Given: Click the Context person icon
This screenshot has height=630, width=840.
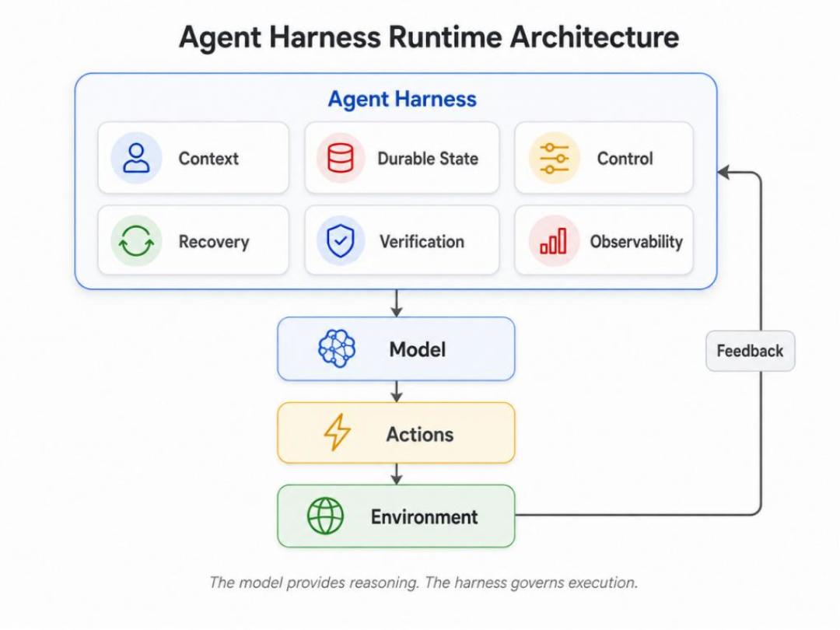Looking at the screenshot, I should click(x=136, y=158).
